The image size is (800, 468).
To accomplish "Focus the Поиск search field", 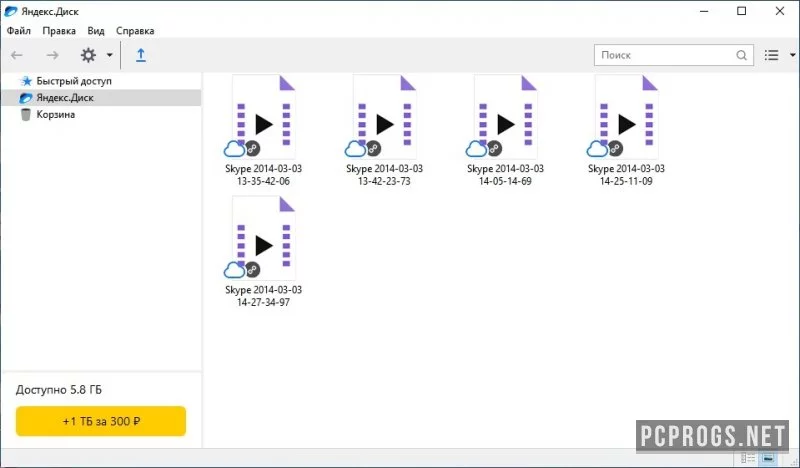I will (x=673, y=55).
